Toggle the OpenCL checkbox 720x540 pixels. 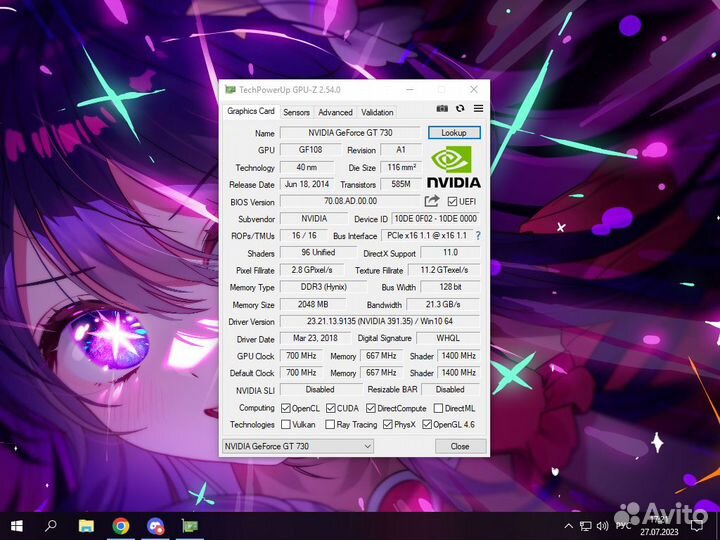[x=285, y=408]
